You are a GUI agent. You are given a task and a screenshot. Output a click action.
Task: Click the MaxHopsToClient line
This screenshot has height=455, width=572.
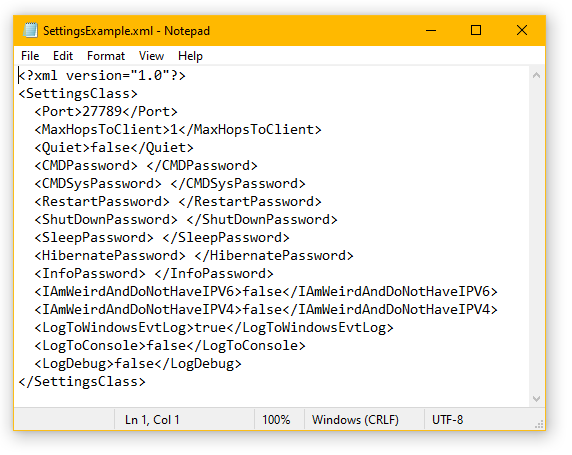coord(178,130)
